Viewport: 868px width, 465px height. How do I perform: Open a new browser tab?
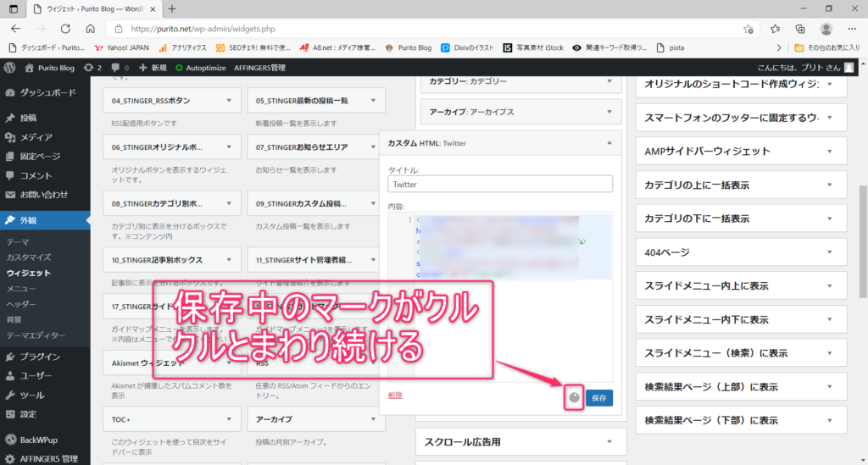coord(172,8)
